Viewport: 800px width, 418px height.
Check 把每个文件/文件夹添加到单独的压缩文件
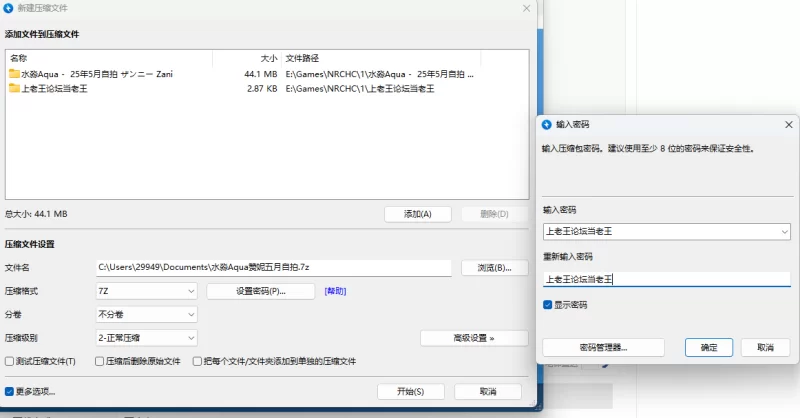coord(197,361)
